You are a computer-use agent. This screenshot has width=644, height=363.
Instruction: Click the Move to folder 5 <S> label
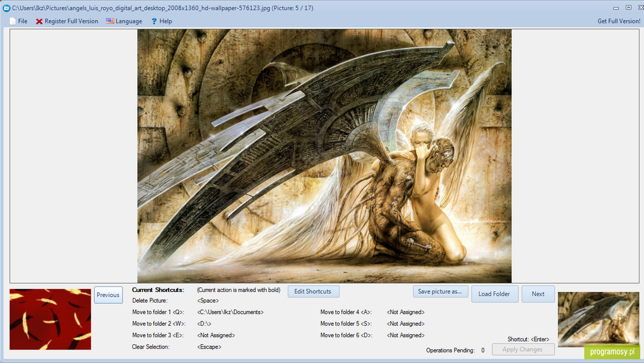tap(346, 323)
